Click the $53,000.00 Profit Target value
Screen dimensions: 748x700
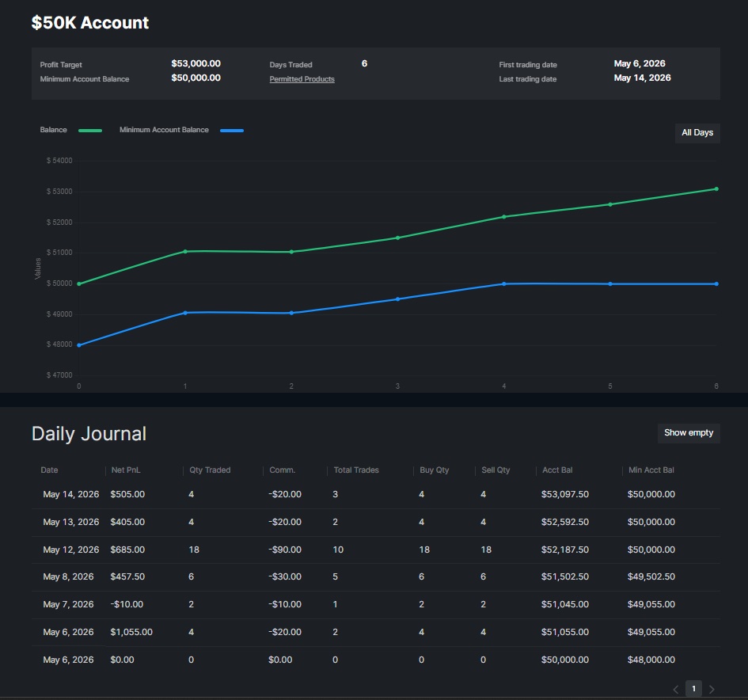click(196, 63)
